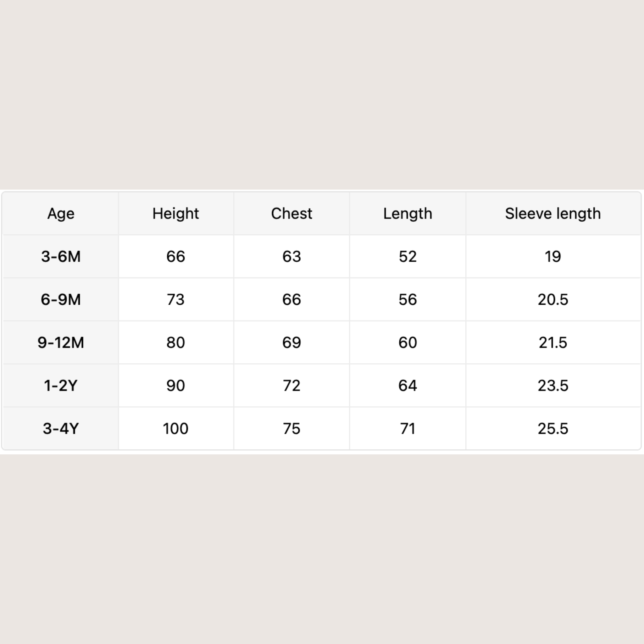Click sleeve length value 21.5

pyautogui.click(x=553, y=343)
